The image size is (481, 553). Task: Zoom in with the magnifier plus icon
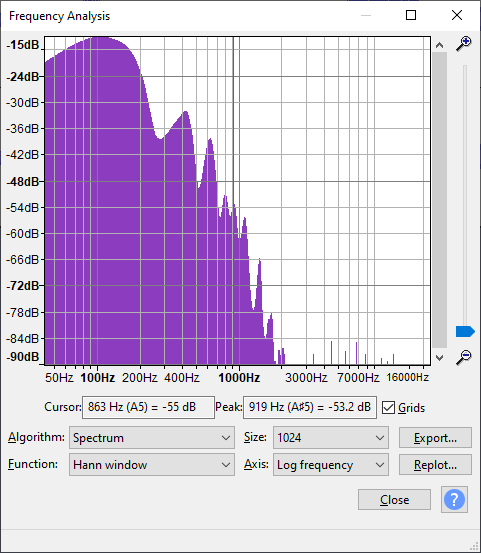coord(464,44)
